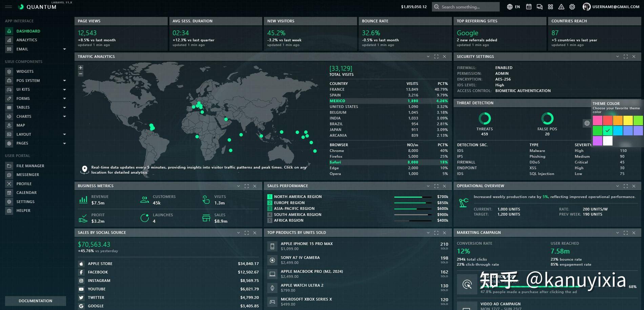Zoom in on the traffic map
This screenshot has height=310, width=644.
pyautogui.click(x=81, y=68)
